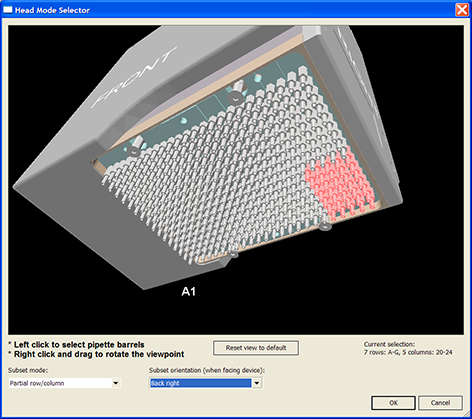Click the Head Mode Selector title bar
The image size is (472, 419).
coord(230,10)
